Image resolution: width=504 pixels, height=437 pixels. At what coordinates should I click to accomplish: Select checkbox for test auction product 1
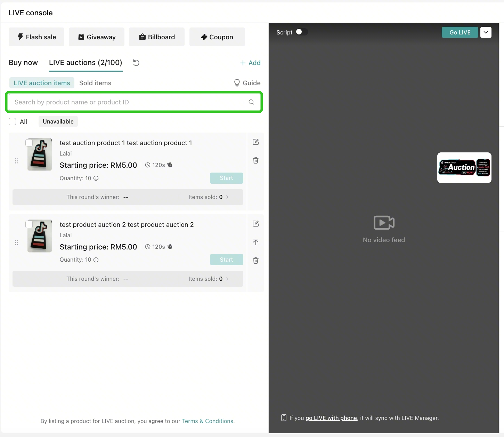[x=29, y=143]
